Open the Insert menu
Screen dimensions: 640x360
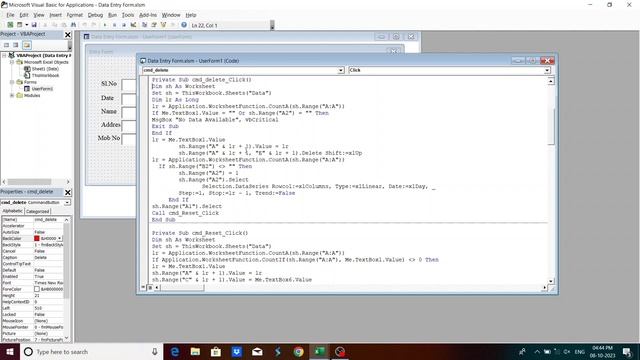pos(56,15)
